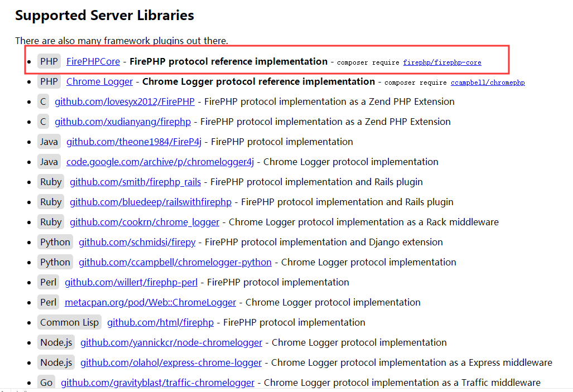The image size is (573, 392).
Task: Visit github.com/yannickcr/node-chromelogger link
Action: [171, 342]
